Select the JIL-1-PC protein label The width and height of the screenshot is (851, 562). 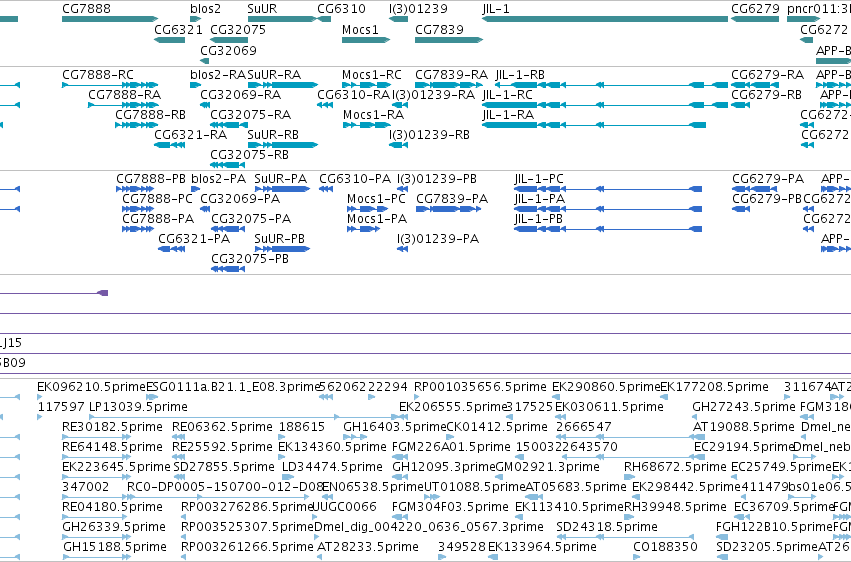[539, 178]
